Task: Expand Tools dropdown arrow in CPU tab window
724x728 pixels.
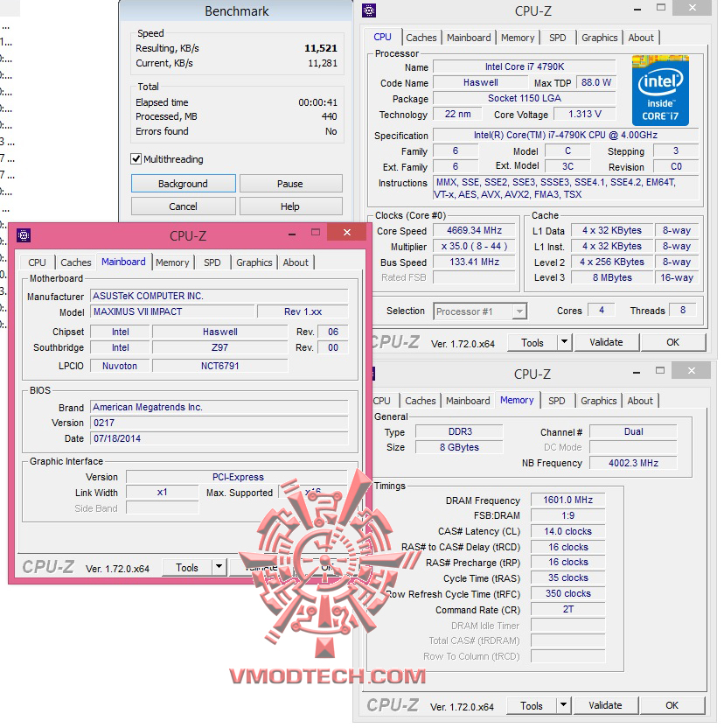Action: point(563,342)
